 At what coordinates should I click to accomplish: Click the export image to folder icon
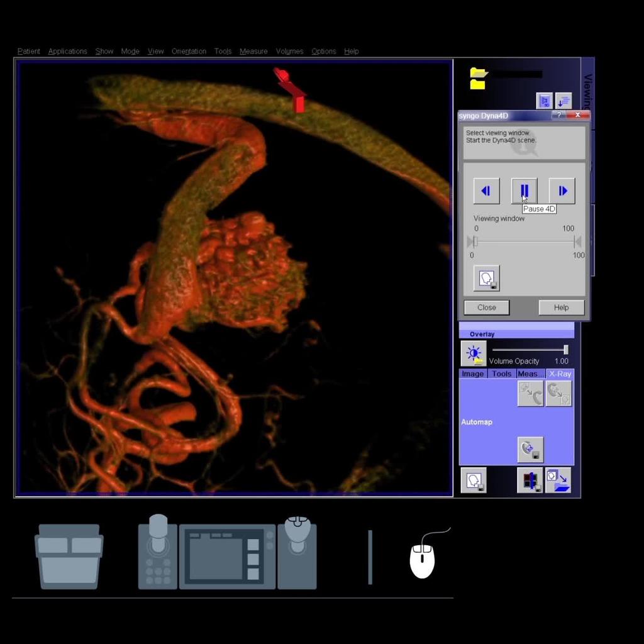[x=558, y=480]
